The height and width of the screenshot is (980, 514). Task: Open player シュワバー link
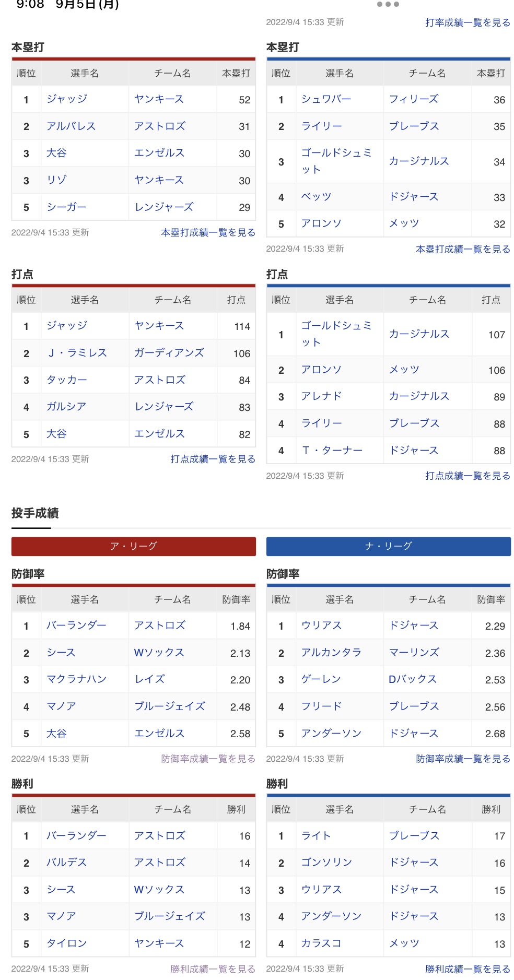pos(326,99)
